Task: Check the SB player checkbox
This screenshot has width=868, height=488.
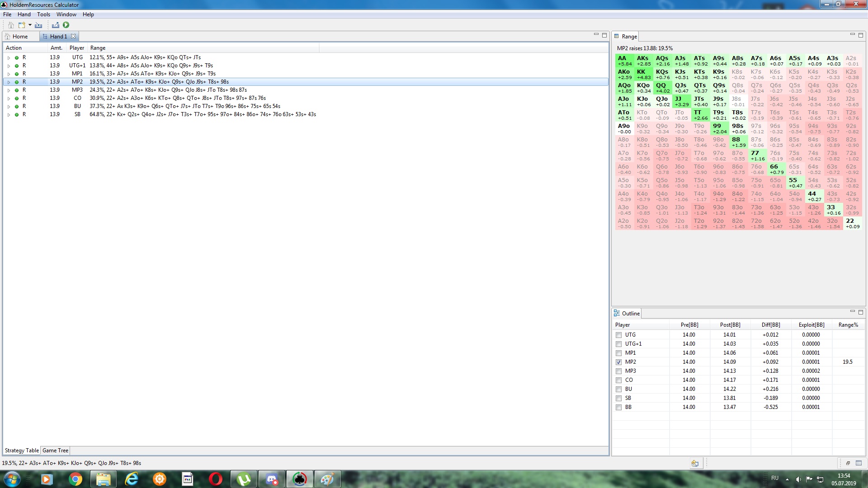Action: click(618, 398)
